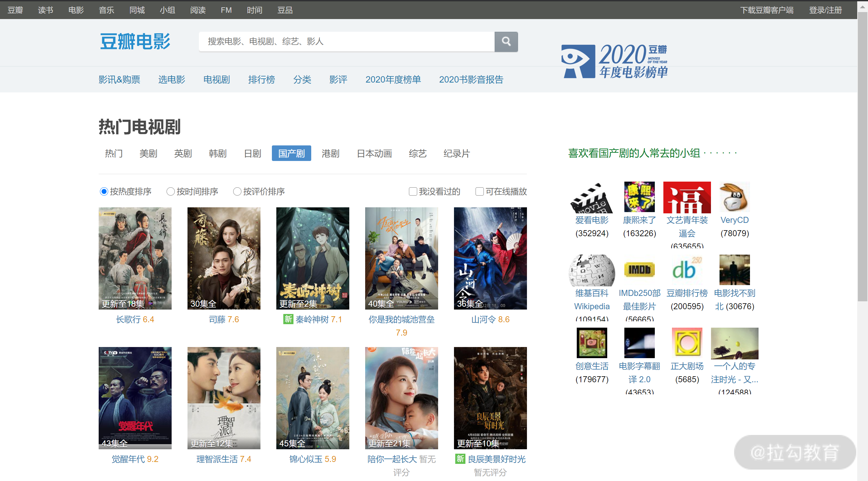Open 理智派生活 poster thumbnail

point(224,398)
